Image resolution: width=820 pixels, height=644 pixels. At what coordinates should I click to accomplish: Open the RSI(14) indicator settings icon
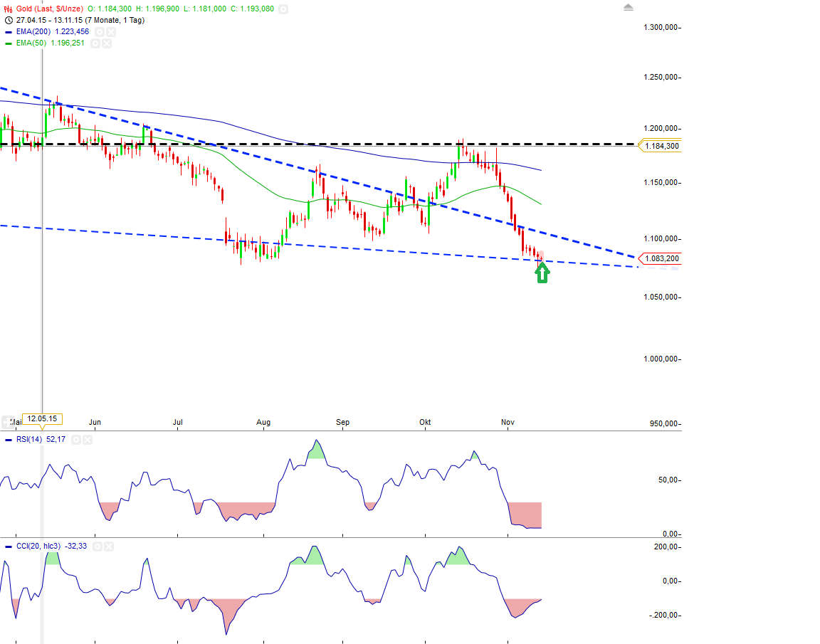point(76,439)
